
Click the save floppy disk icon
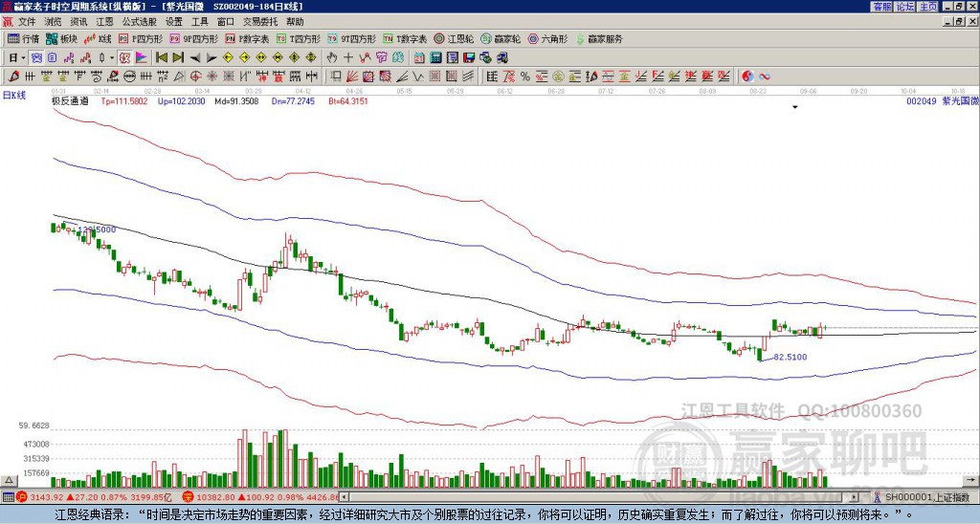469,57
